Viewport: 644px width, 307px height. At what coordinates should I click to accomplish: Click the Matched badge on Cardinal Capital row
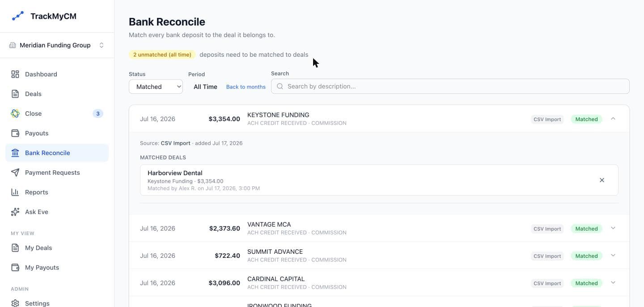tap(586, 283)
